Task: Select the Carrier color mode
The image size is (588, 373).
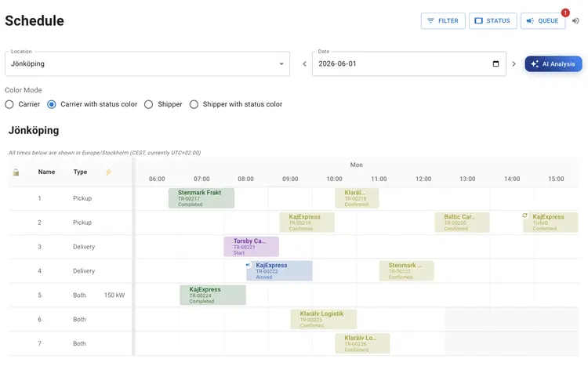Action: point(9,104)
